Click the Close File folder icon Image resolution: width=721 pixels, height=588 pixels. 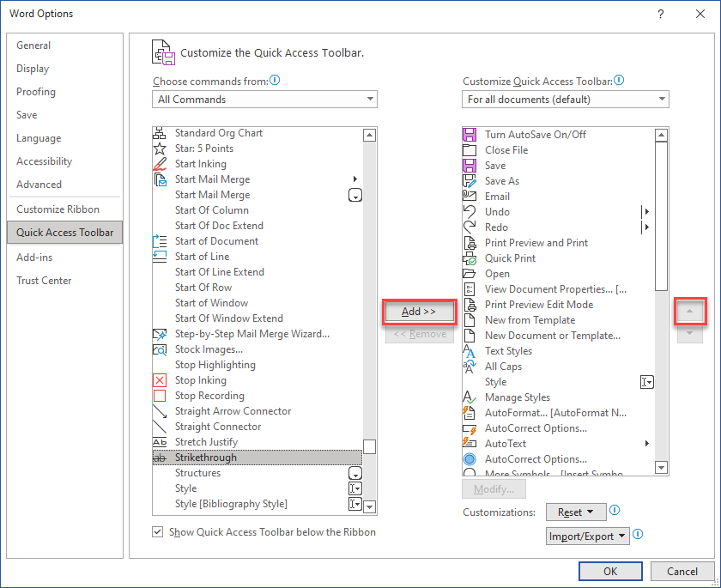pos(470,150)
